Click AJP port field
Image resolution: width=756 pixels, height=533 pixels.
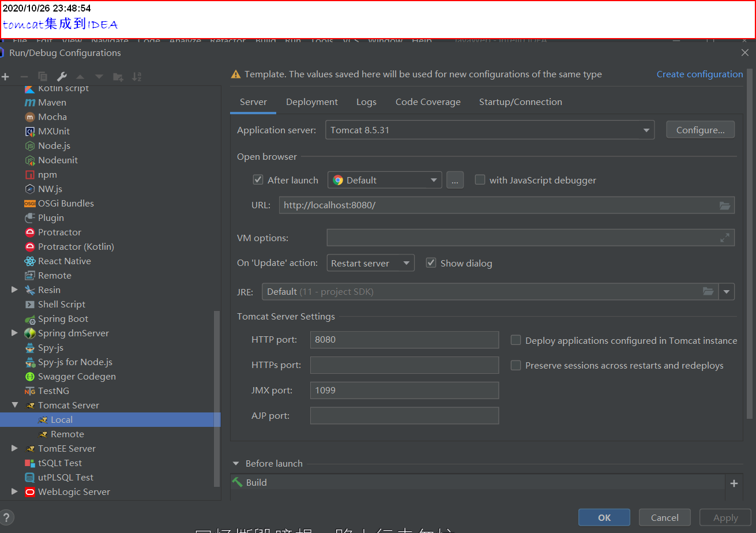pos(404,416)
